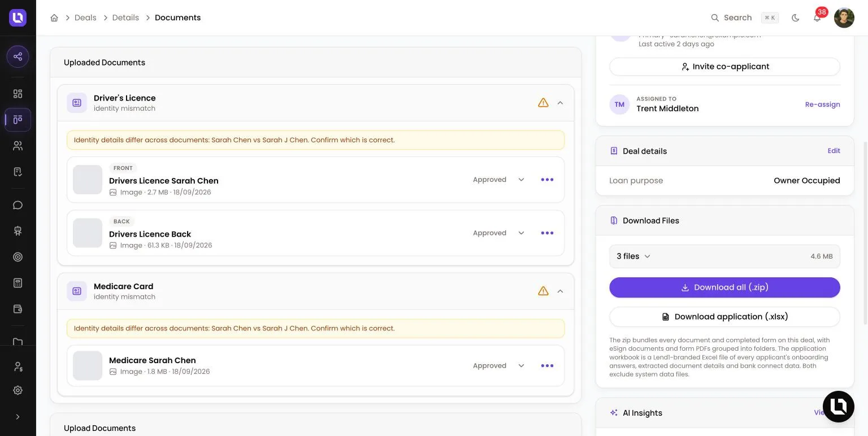Screen dimensions: 868x436
Task: Open the target icon in sidebar
Action: click(18, 257)
